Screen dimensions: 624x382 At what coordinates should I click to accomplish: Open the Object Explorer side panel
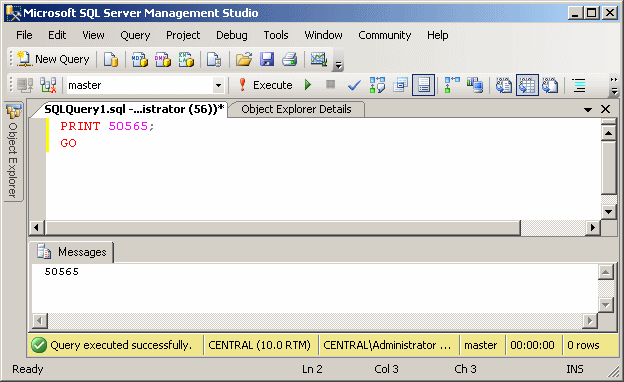14,151
